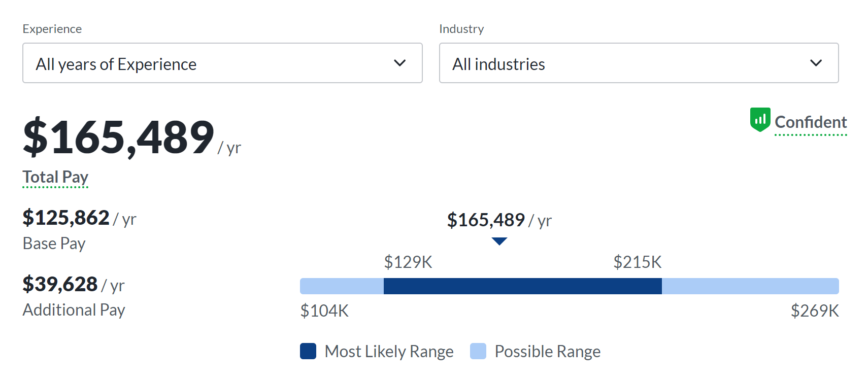
Task: Click the dark blue most likely range bar
Action: coord(522,286)
